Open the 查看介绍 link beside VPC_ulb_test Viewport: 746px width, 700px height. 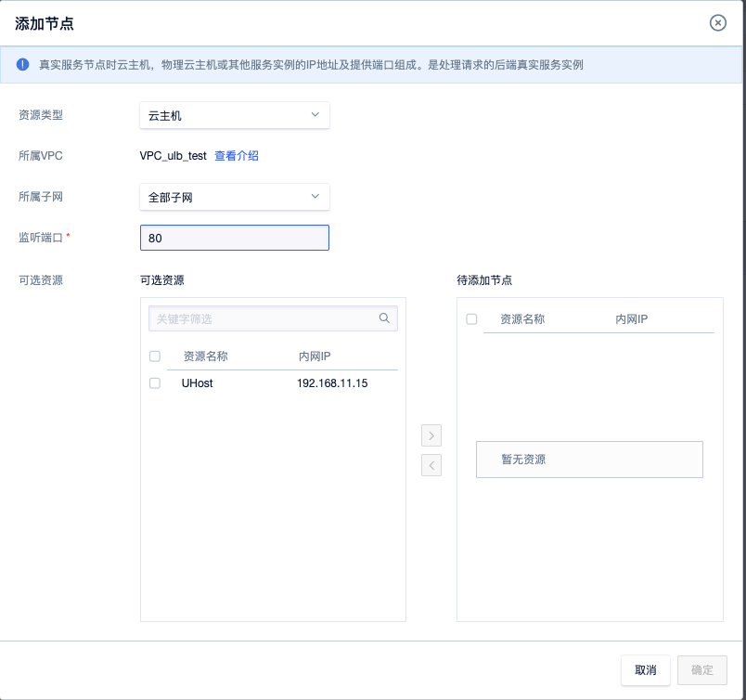pyautogui.click(x=237, y=156)
